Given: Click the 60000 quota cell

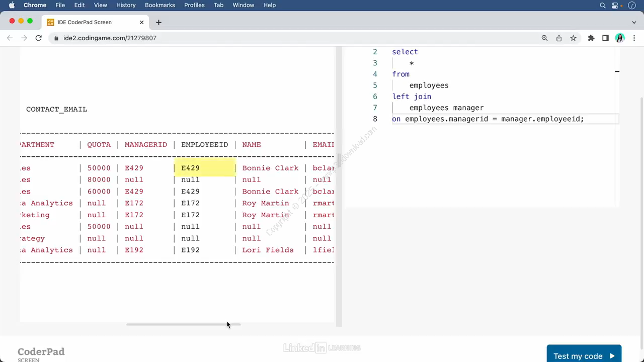Looking at the screenshot, I should click(x=99, y=192).
